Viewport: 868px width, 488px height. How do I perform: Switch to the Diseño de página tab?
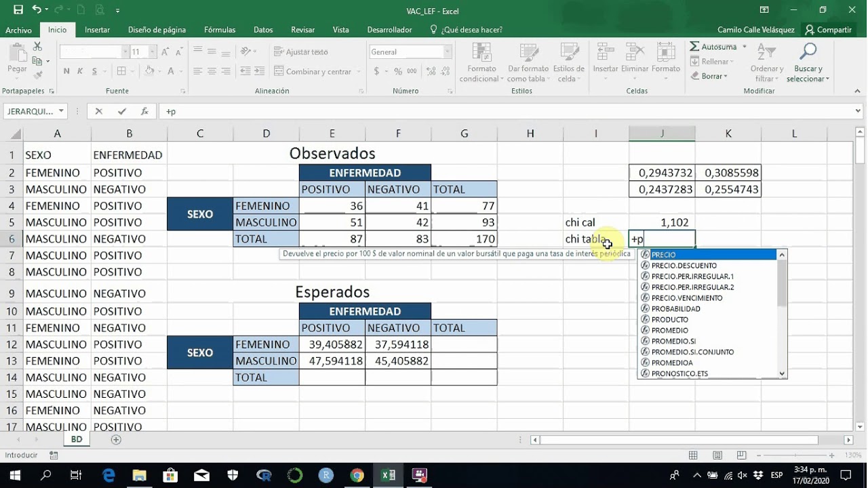[x=157, y=30]
